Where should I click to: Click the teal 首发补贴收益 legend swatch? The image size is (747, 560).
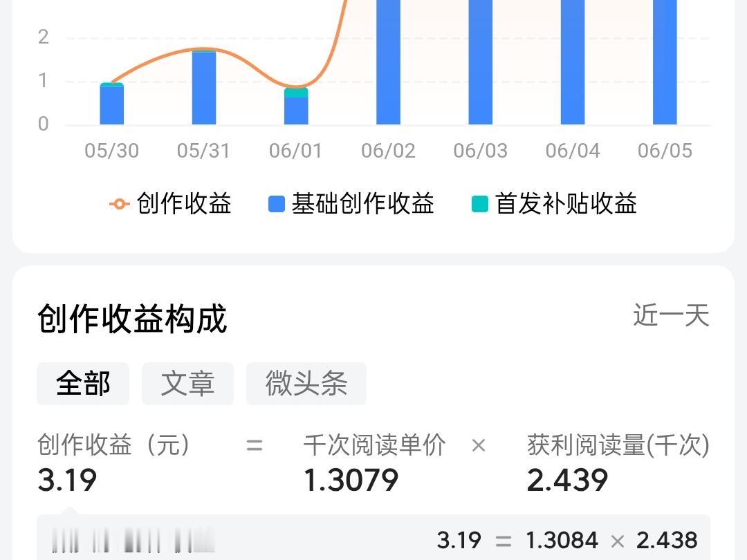tap(480, 204)
